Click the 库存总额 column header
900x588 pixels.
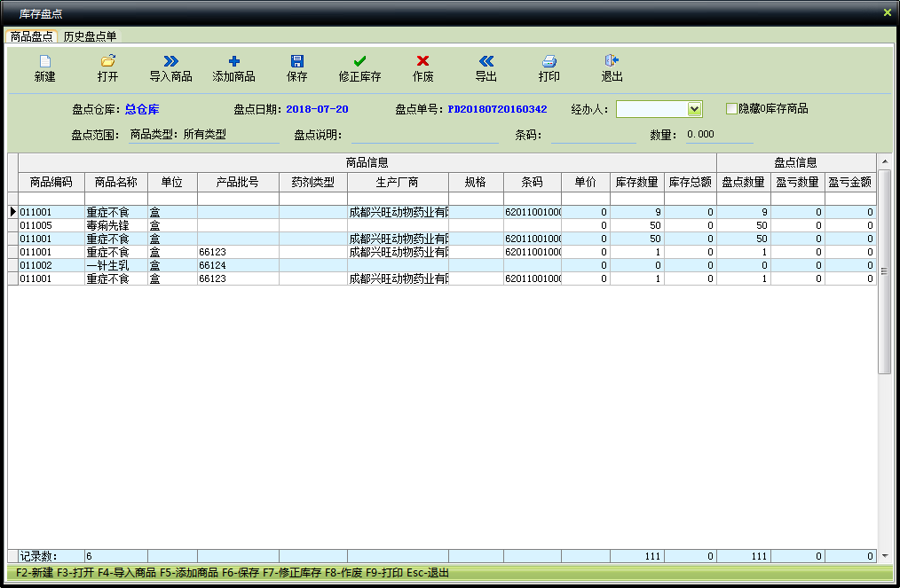690,182
